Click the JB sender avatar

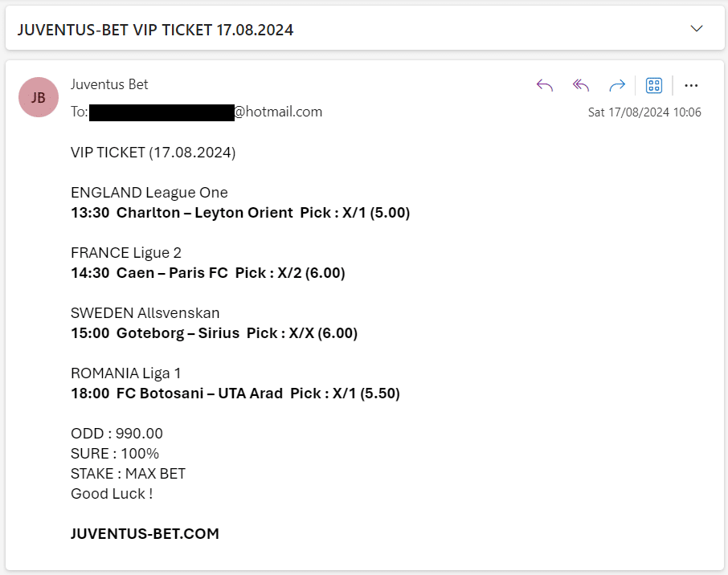39,97
